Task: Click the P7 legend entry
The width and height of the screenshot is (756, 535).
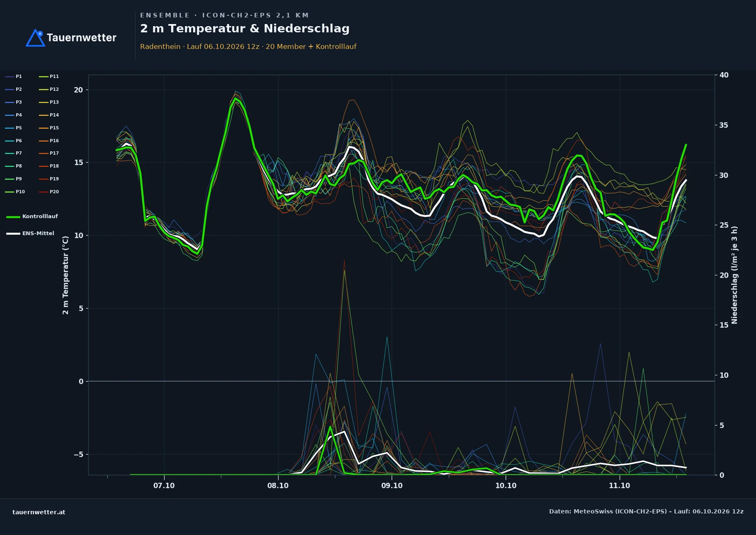Action: tap(13, 153)
